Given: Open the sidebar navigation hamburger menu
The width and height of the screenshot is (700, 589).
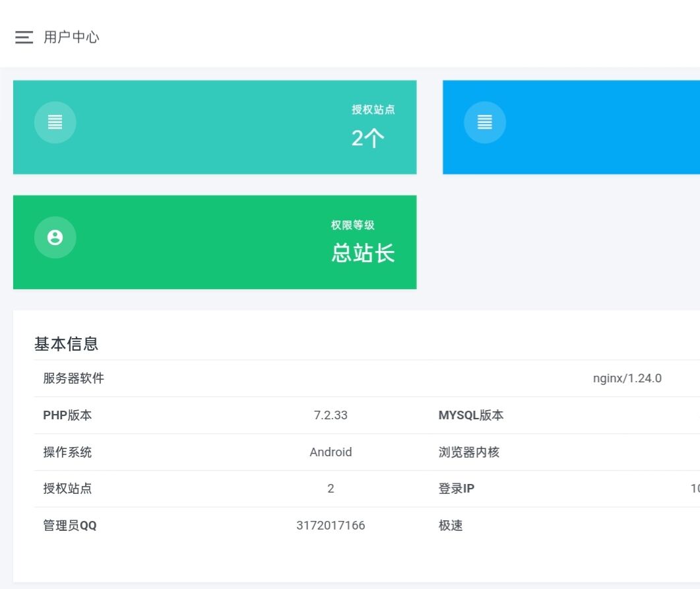Looking at the screenshot, I should [x=24, y=38].
